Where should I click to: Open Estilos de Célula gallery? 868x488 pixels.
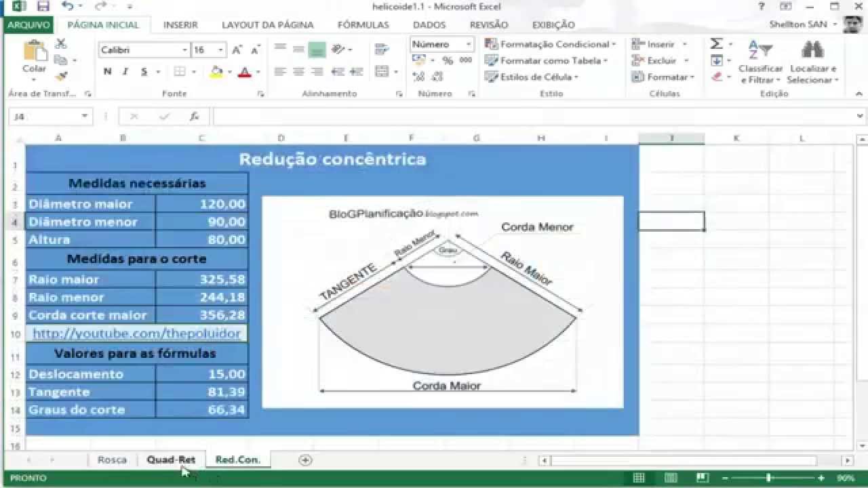(532, 77)
